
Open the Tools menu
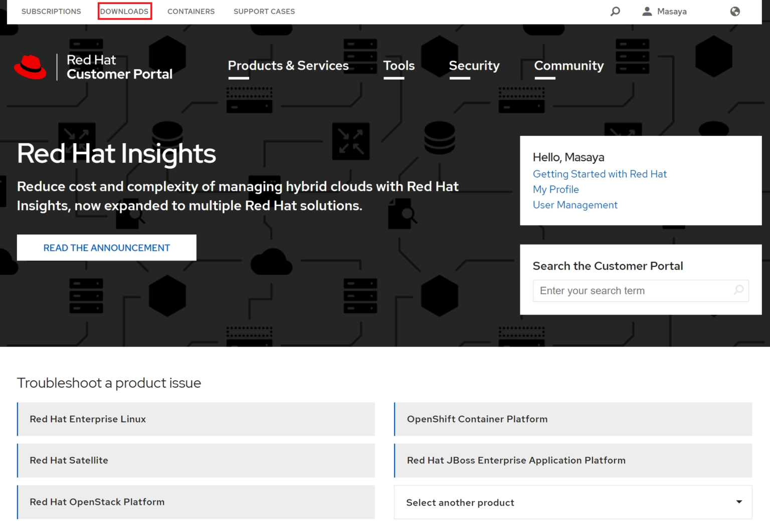(x=399, y=66)
